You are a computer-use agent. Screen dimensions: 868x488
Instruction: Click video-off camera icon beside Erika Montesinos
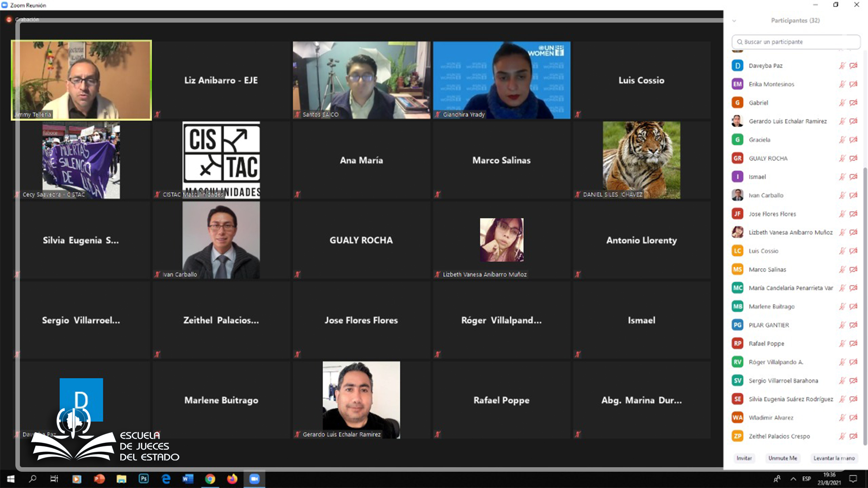point(853,84)
